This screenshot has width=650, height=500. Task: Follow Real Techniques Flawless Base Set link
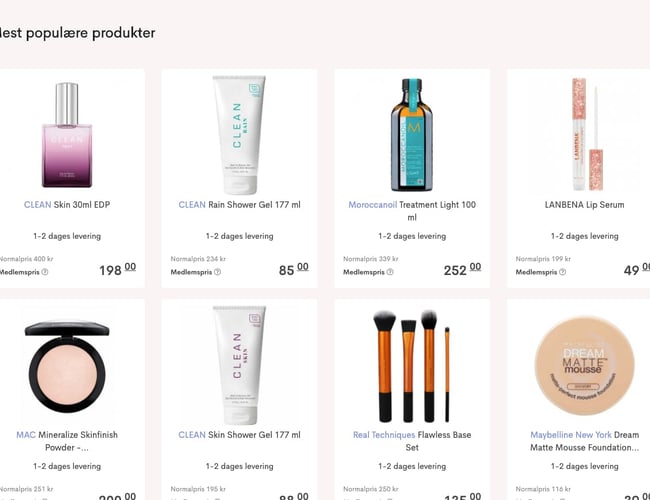point(412,441)
